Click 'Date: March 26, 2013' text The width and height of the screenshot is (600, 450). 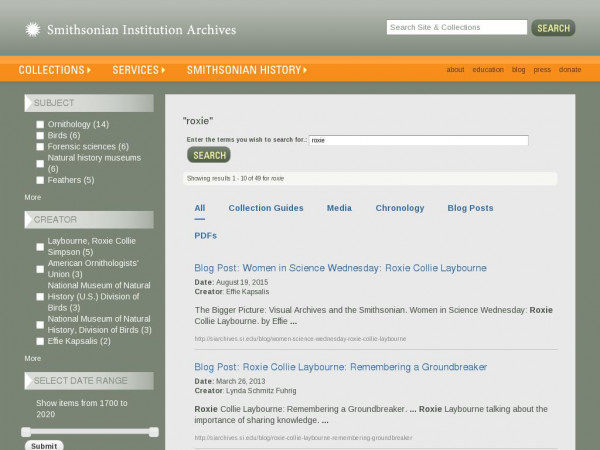230,382
